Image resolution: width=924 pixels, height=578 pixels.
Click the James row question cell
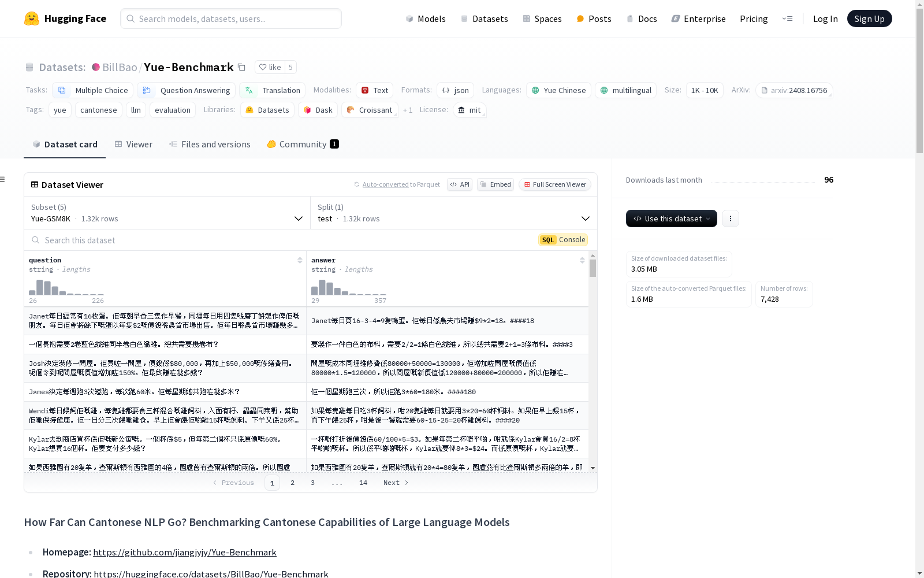165,392
